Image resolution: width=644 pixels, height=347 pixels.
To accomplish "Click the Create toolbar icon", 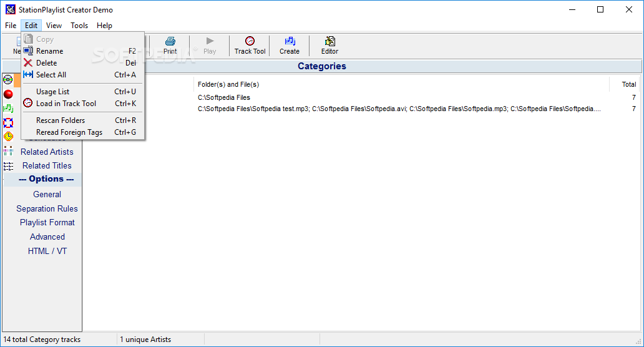I will 290,41.
